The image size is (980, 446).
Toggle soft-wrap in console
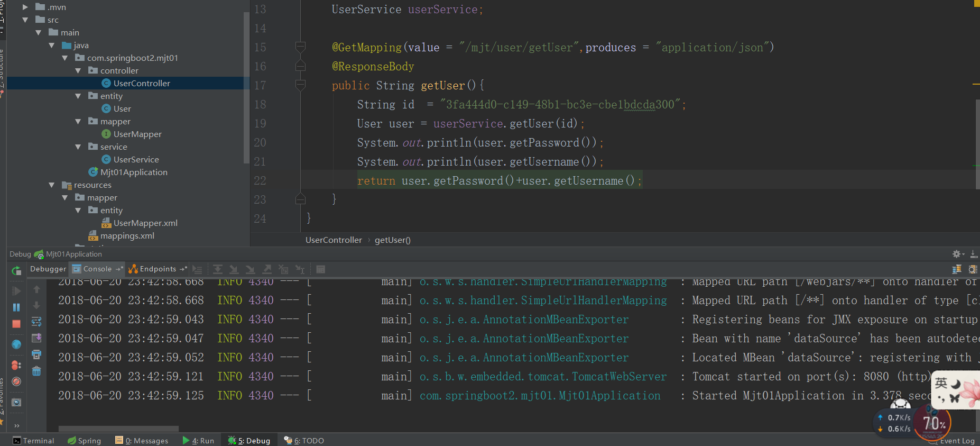click(x=36, y=322)
